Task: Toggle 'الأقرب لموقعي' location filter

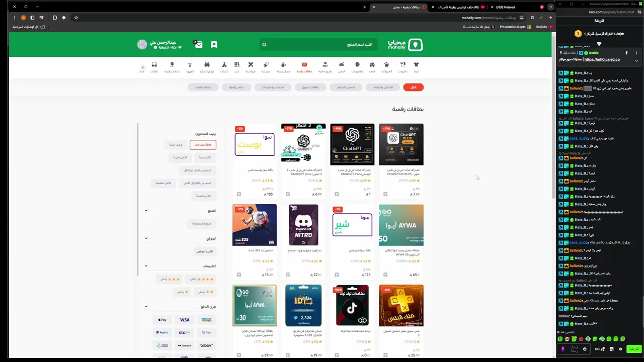Action: click(205, 251)
